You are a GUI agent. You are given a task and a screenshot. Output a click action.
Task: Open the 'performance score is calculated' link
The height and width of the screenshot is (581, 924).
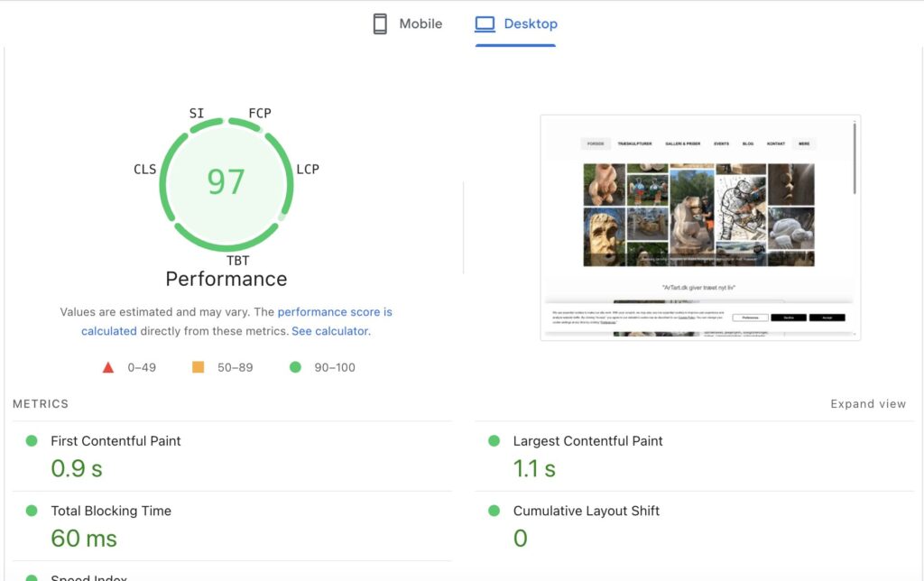pyautogui.click(x=334, y=312)
